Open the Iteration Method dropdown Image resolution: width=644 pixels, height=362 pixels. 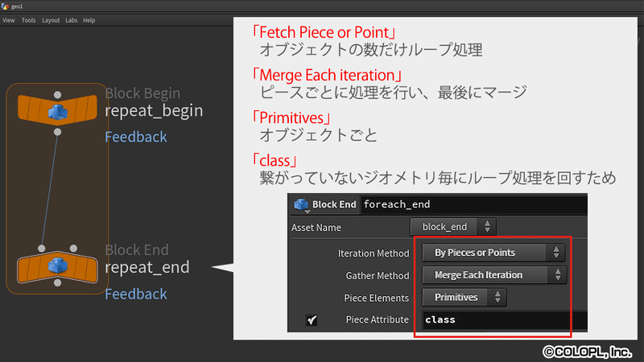(493, 253)
